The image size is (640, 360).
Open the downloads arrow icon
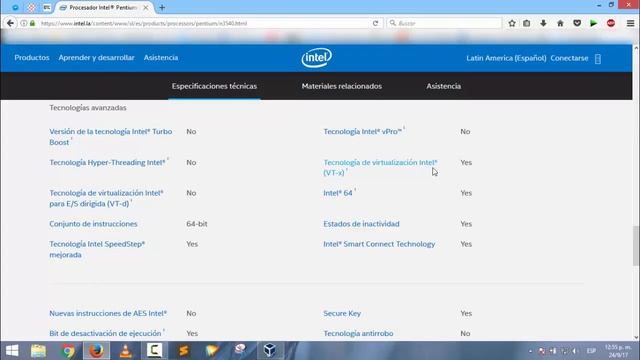[x=543, y=23]
